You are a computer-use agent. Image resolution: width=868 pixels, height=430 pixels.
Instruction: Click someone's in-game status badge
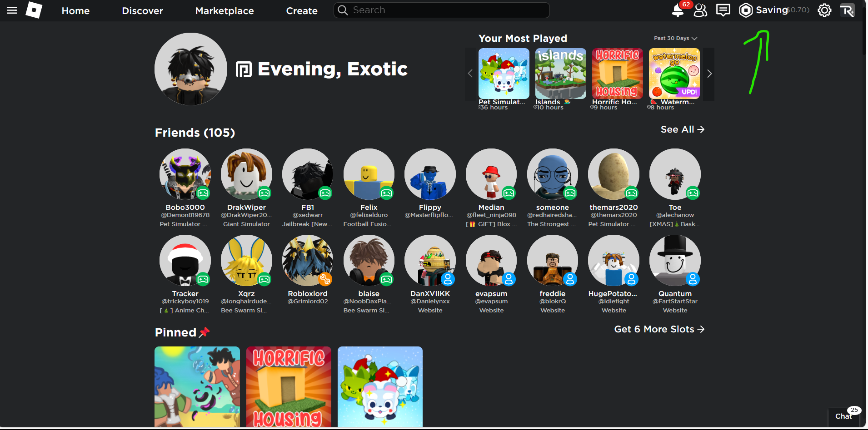(x=570, y=193)
